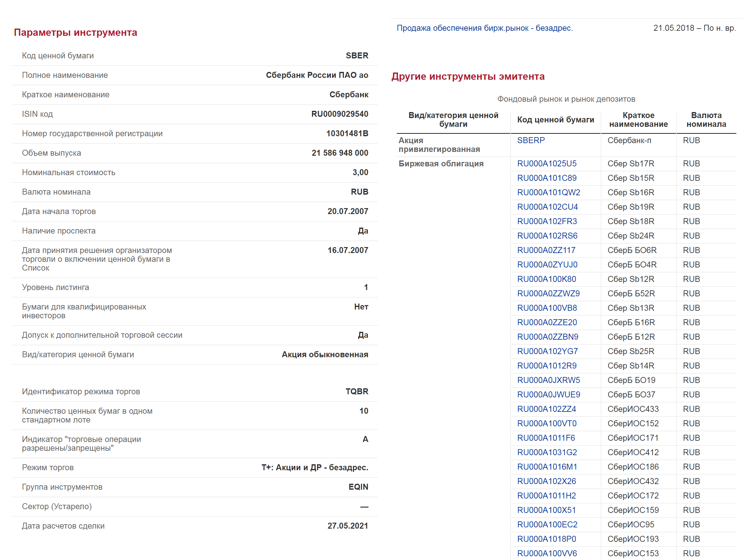Click nominal value 3,00
The image size is (747, 560).
click(x=360, y=173)
